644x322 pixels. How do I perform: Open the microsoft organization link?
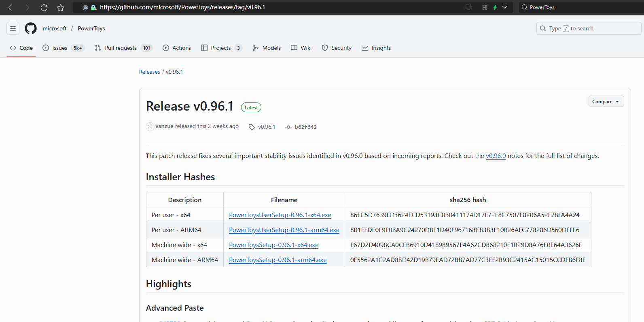point(55,28)
